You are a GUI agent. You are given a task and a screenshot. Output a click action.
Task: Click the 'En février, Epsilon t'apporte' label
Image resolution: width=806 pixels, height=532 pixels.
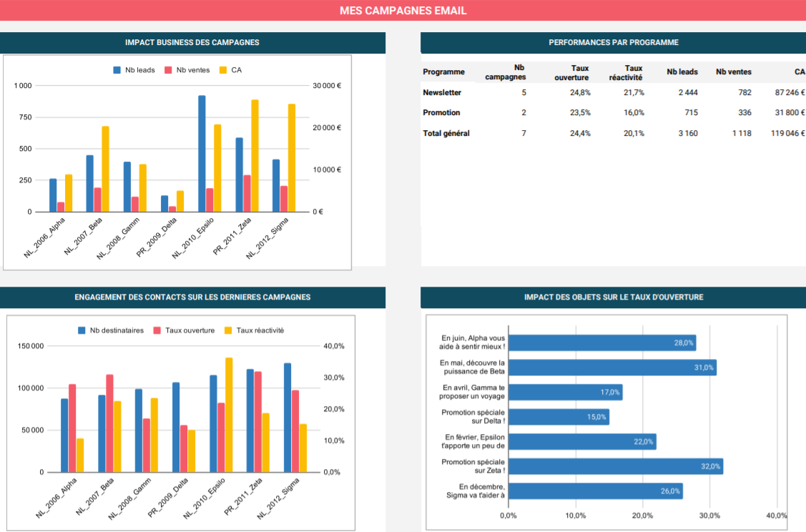(x=473, y=441)
